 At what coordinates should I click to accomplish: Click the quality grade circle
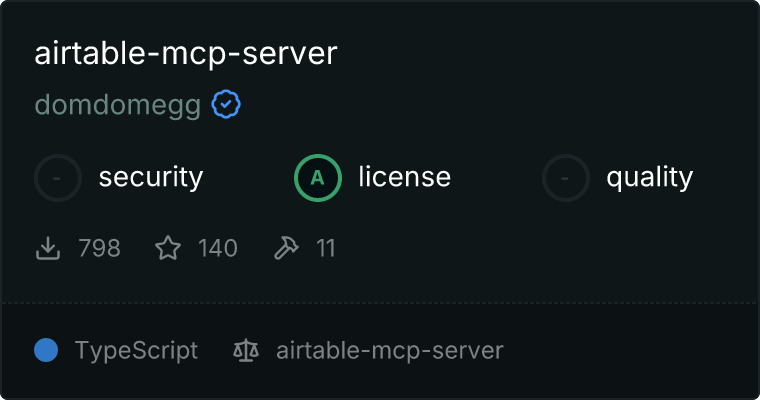coord(566,178)
